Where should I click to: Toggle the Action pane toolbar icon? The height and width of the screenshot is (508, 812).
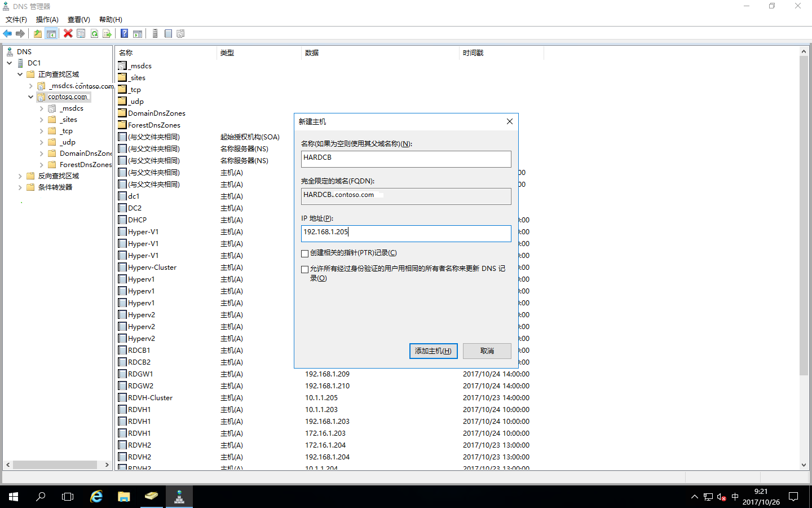(x=138, y=34)
